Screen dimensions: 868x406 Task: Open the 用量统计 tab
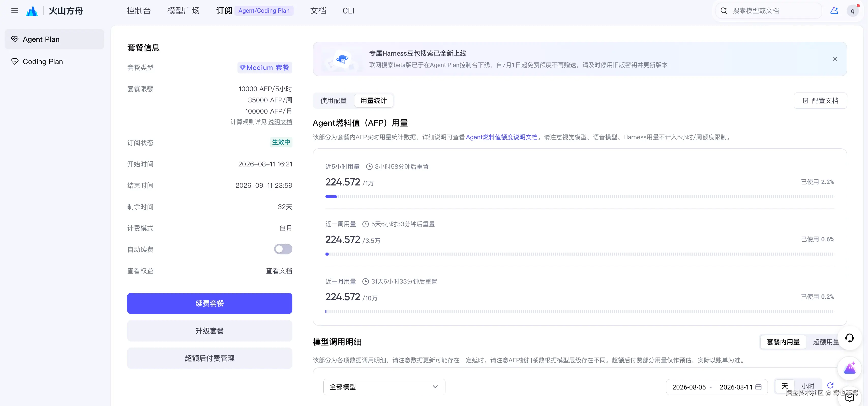[x=373, y=101]
